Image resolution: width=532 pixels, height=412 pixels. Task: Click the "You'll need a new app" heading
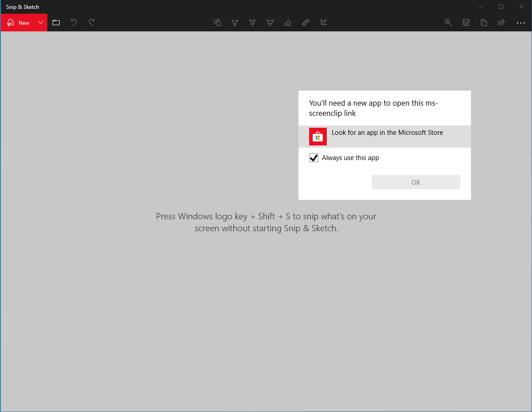click(374, 108)
